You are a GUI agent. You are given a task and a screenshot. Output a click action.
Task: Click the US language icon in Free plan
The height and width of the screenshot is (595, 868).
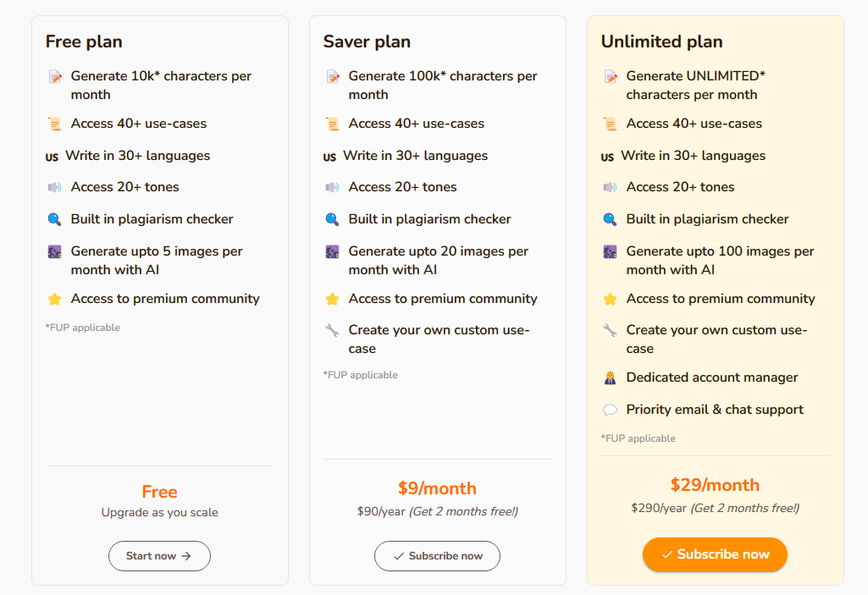coord(53,155)
